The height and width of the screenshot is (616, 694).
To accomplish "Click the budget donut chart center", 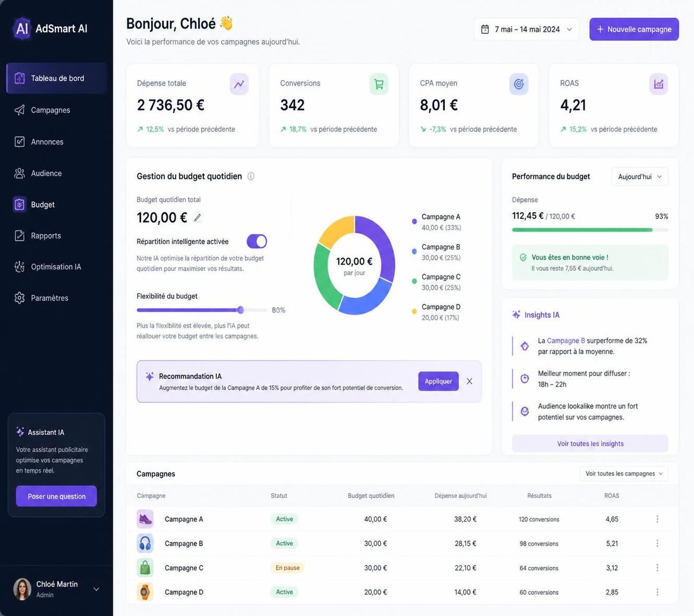I will (x=355, y=265).
